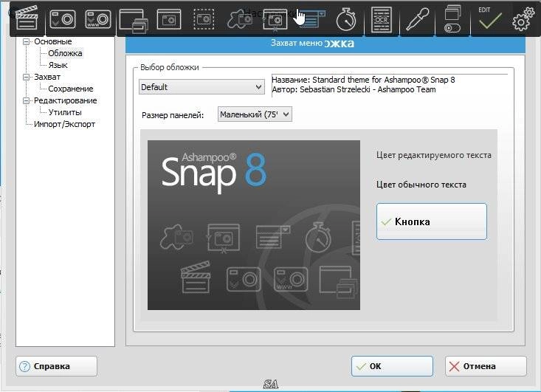541x392 pixels.
Task: Open the Default skin dropdown
Action: click(201, 87)
